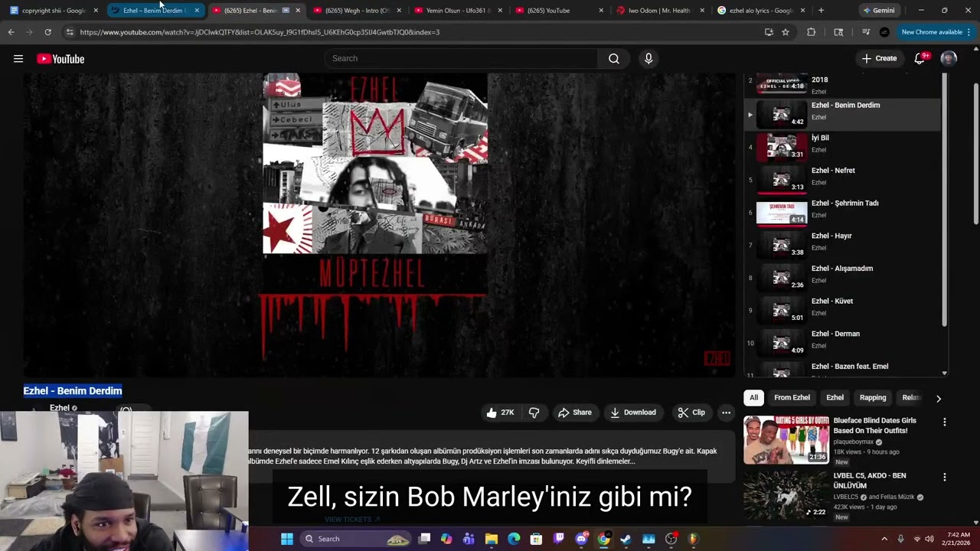
Task: Open a new Chrome tab
Action: (x=821, y=11)
